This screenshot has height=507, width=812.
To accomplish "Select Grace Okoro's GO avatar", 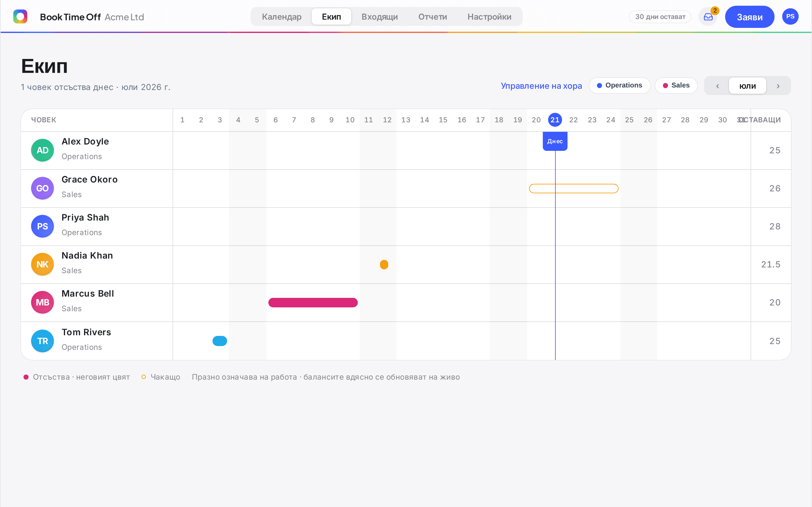I will click(x=43, y=188).
